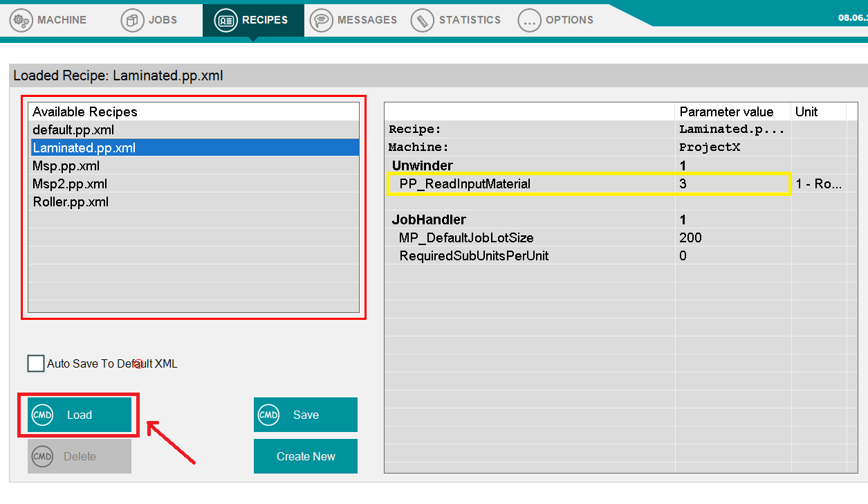
Task: Edit PP_ReadInputMaterial parameter value 3
Action: click(x=732, y=184)
